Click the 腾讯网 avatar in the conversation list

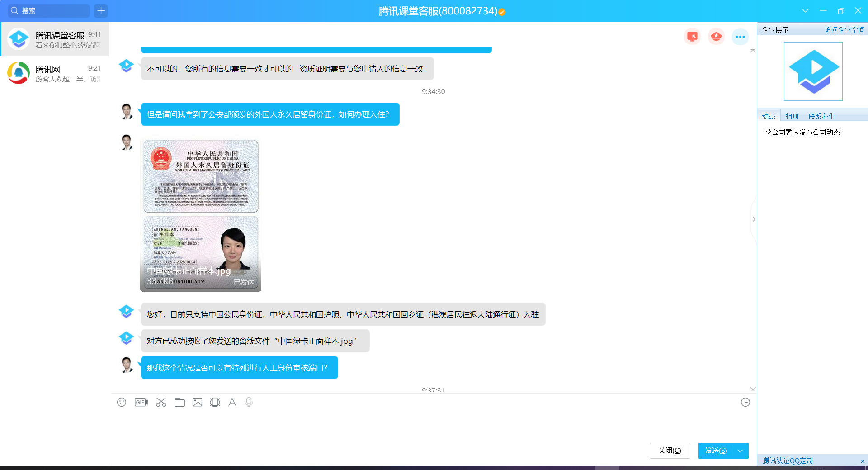pos(19,73)
